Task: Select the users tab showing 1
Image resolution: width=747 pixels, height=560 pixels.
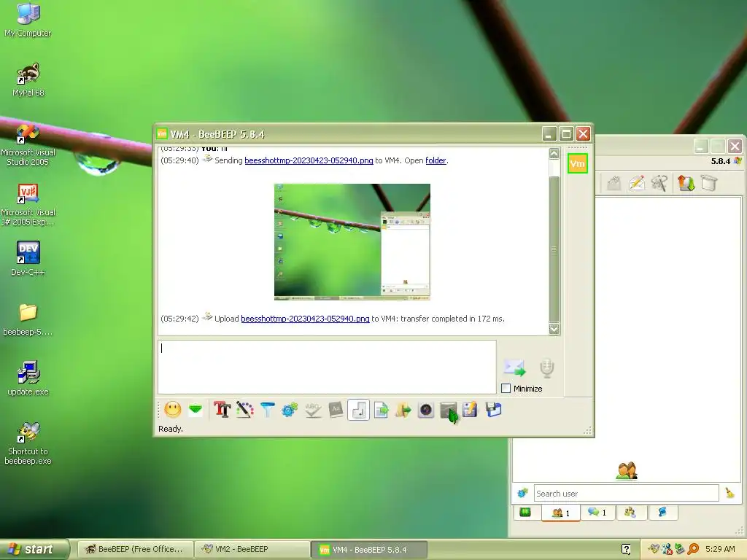Action: 561,513
